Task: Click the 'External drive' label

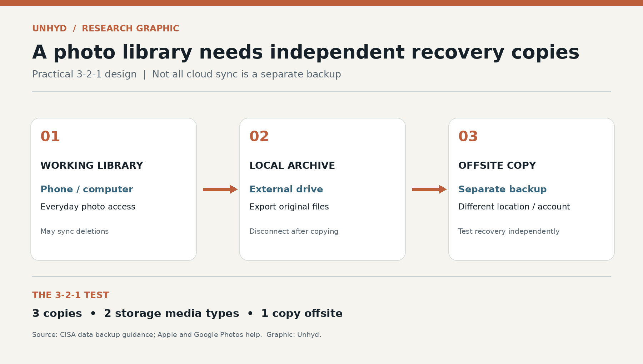Action: pos(286,189)
